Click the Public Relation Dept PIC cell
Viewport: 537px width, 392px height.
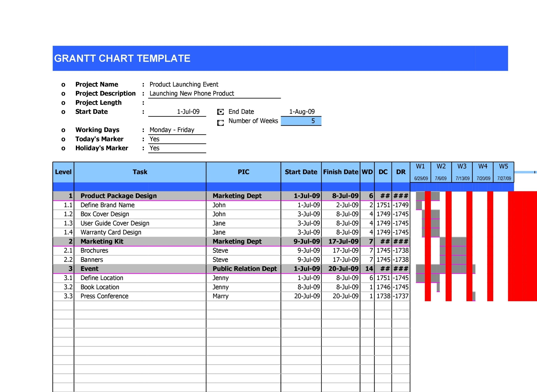(245, 269)
